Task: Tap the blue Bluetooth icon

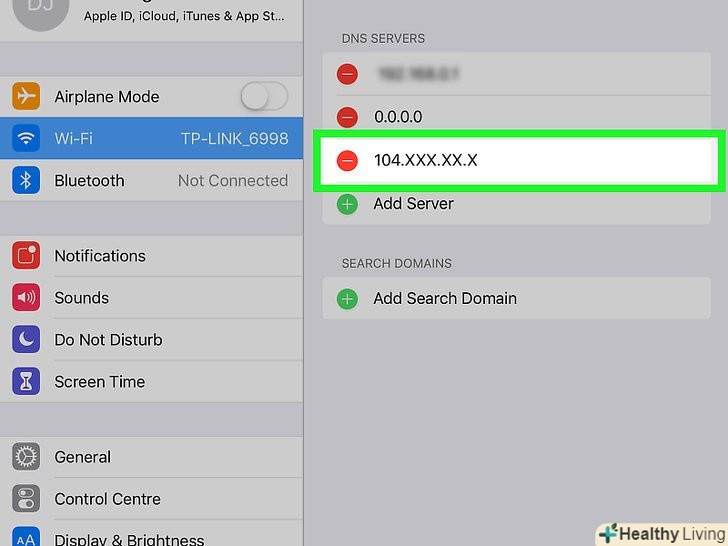Action: coord(25,181)
